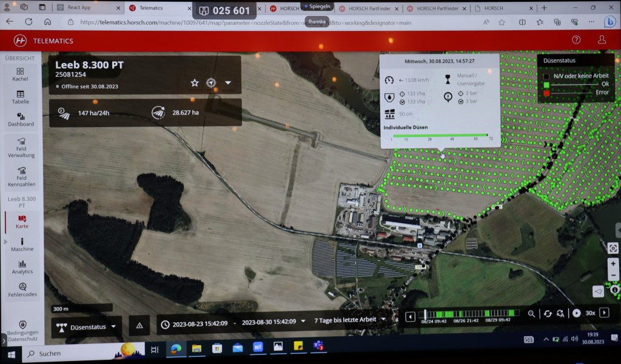Reload the browser page

click(x=29, y=21)
